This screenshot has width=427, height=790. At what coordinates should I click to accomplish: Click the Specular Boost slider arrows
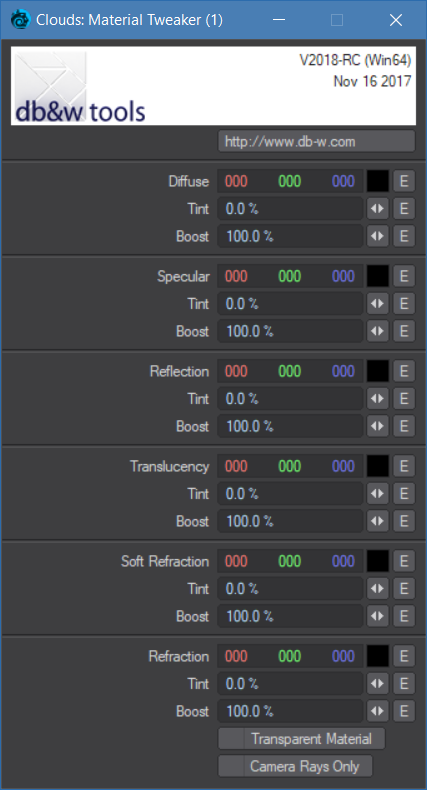tap(378, 331)
